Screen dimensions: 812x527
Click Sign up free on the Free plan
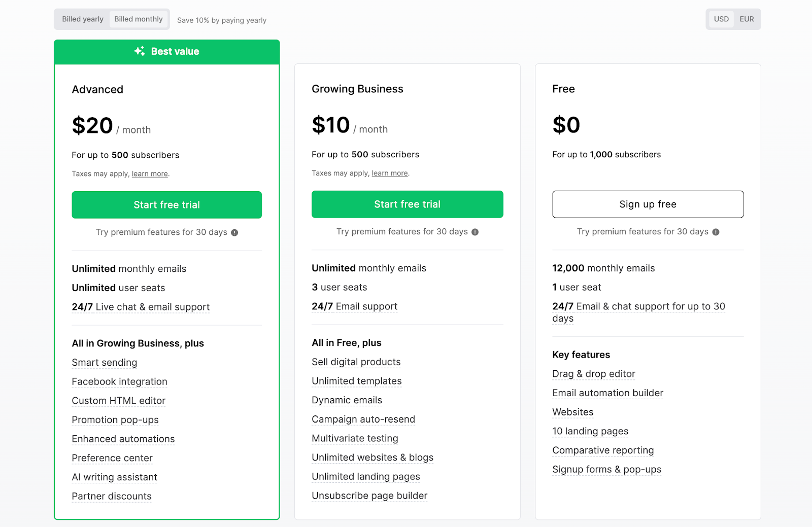click(647, 204)
